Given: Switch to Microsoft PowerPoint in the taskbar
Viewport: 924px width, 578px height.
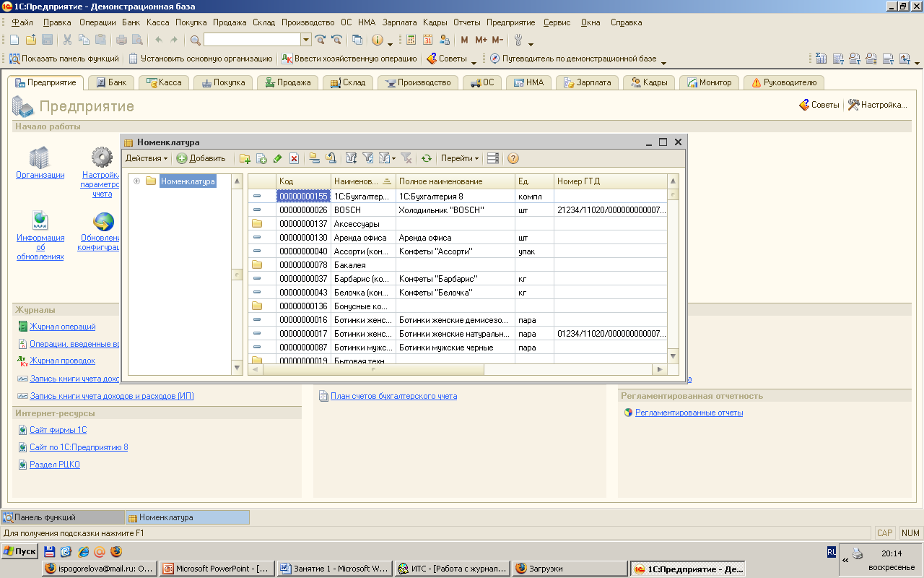Looking at the screenshot, I should (x=217, y=569).
